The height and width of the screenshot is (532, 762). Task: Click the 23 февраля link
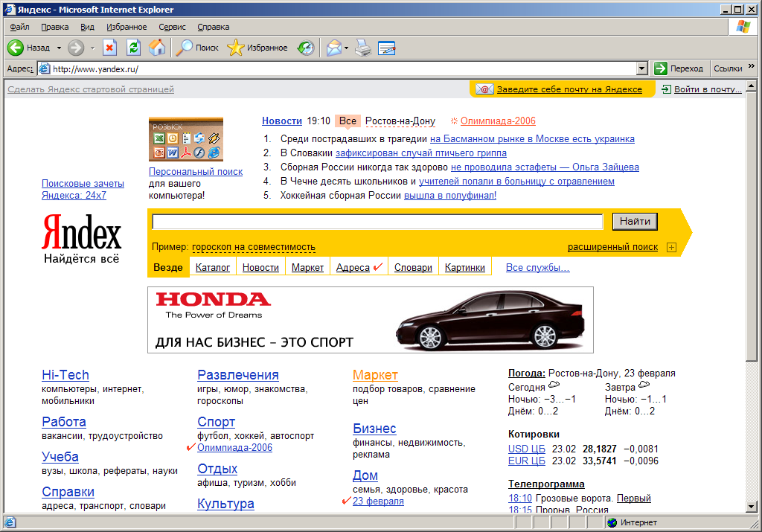[x=378, y=501]
